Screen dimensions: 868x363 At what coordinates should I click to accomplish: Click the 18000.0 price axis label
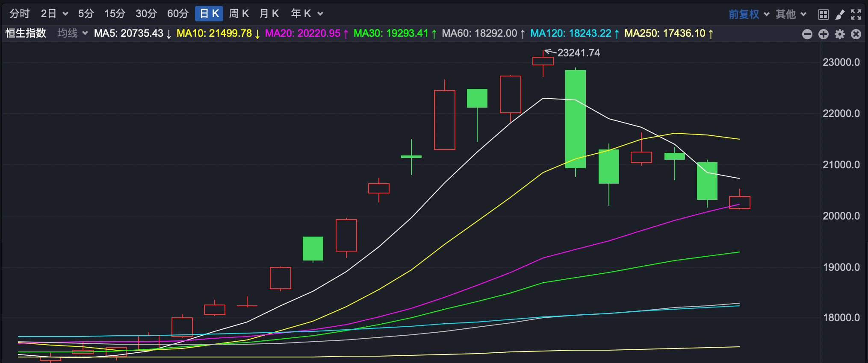point(841,318)
